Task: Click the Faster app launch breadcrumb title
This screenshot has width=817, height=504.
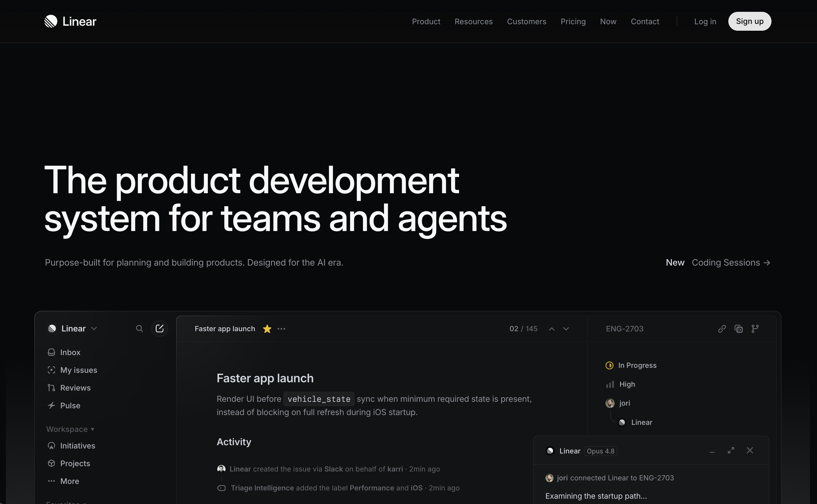Action: click(x=225, y=329)
